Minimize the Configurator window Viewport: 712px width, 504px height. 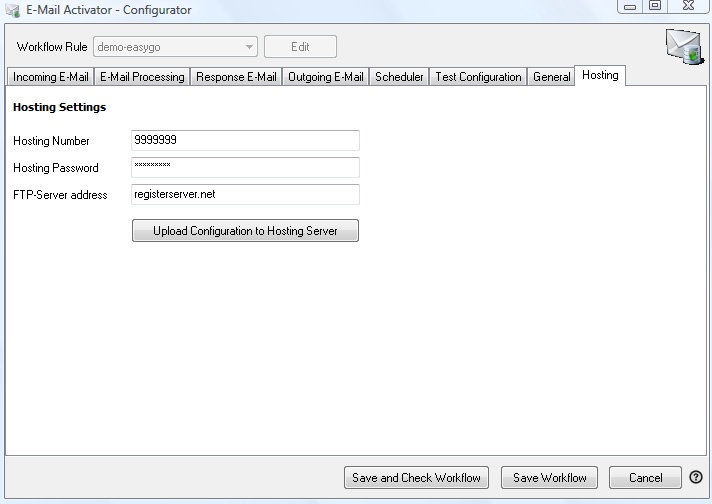(x=631, y=7)
